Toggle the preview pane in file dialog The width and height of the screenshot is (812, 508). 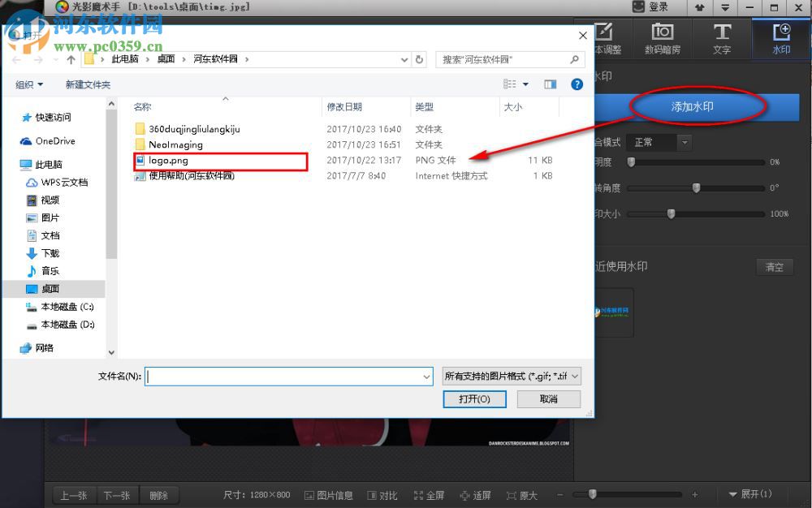coord(551,84)
